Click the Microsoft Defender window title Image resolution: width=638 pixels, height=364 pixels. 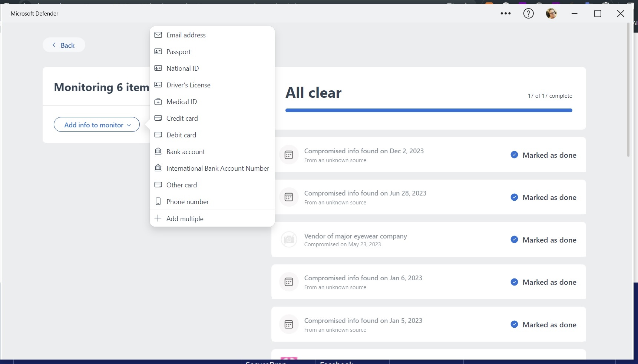(34, 14)
